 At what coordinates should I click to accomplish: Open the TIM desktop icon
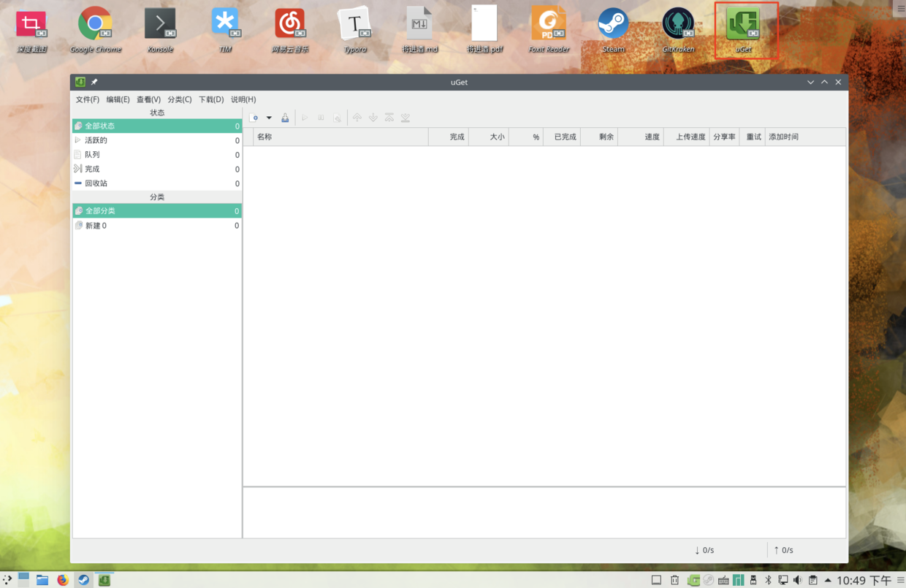[225, 31]
